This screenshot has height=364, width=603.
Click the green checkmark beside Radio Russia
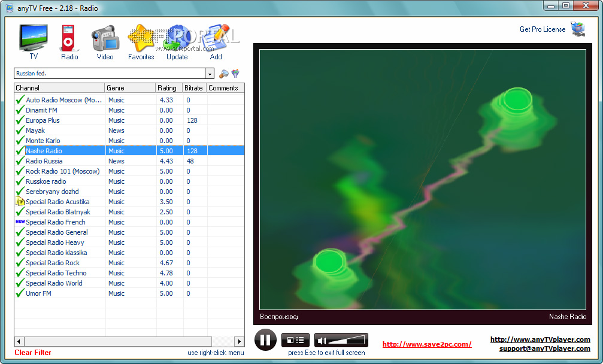point(20,160)
